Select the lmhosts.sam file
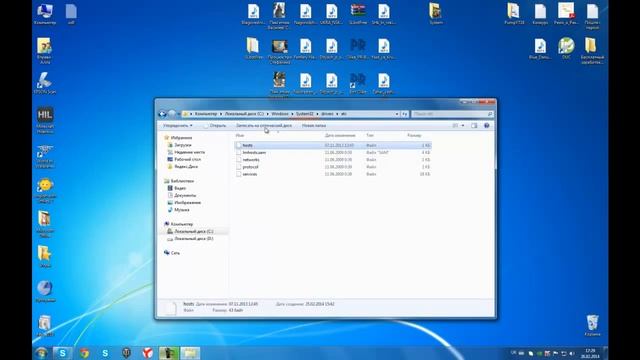Viewport: 640px width, 360px height. 333,153
